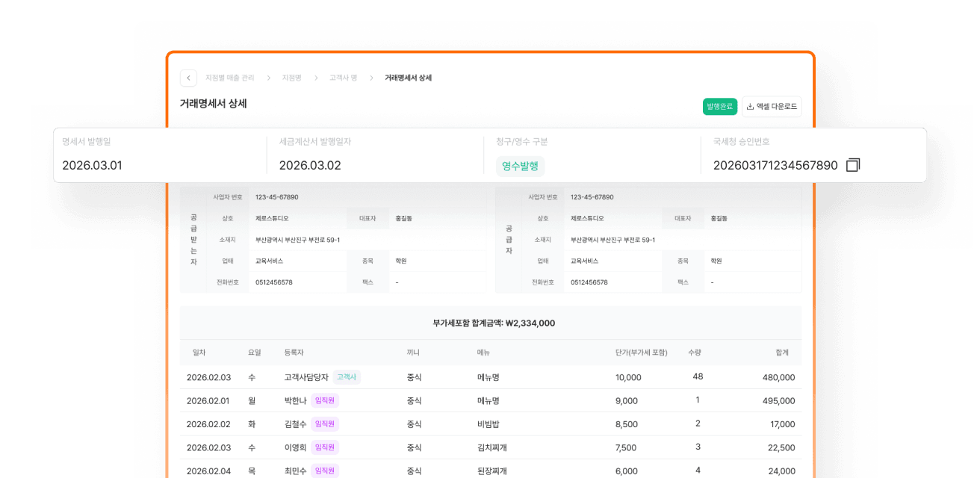Select the 국세청 승인번호 label
The height and width of the screenshot is (478, 980).
pyautogui.click(x=742, y=141)
